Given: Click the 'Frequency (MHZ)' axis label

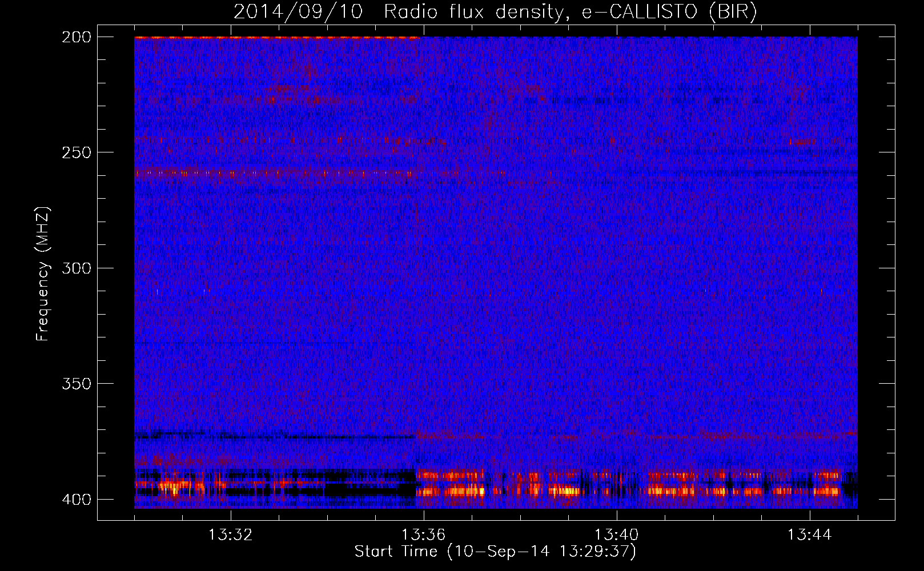Looking at the screenshot, I should tap(43, 274).
